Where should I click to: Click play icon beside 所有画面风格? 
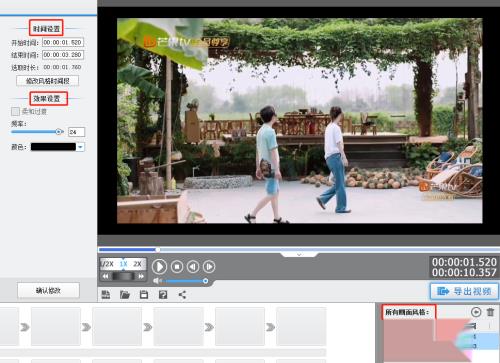click(x=476, y=312)
